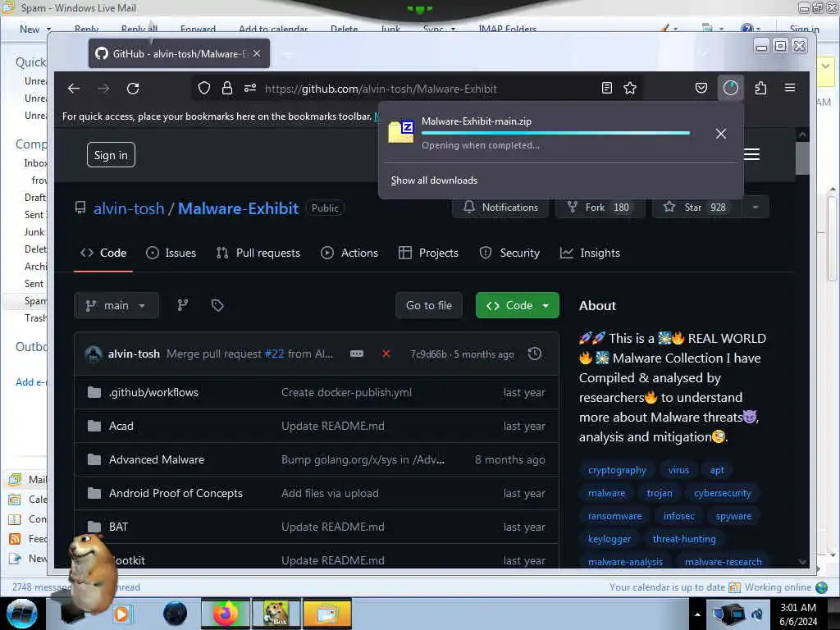Click Show all downloads
This screenshot has height=630, width=840.
click(x=434, y=180)
